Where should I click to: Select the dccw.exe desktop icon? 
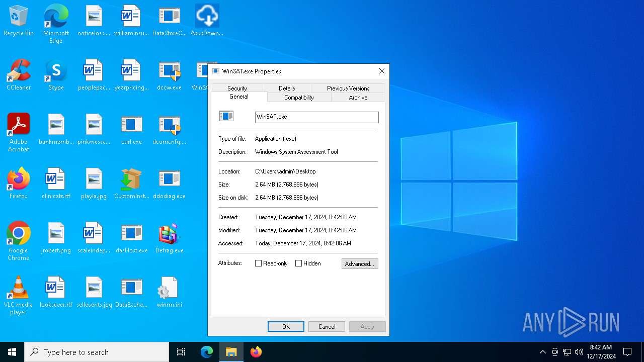pos(169,75)
